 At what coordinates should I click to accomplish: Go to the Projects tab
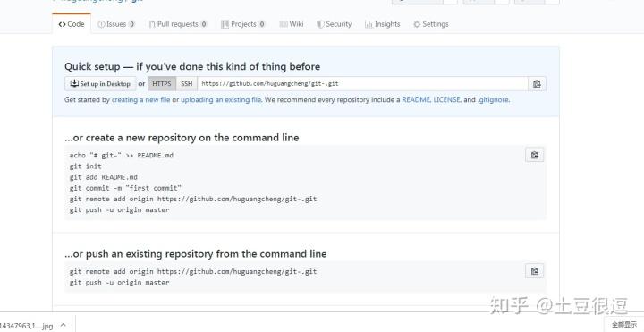[243, 24]
